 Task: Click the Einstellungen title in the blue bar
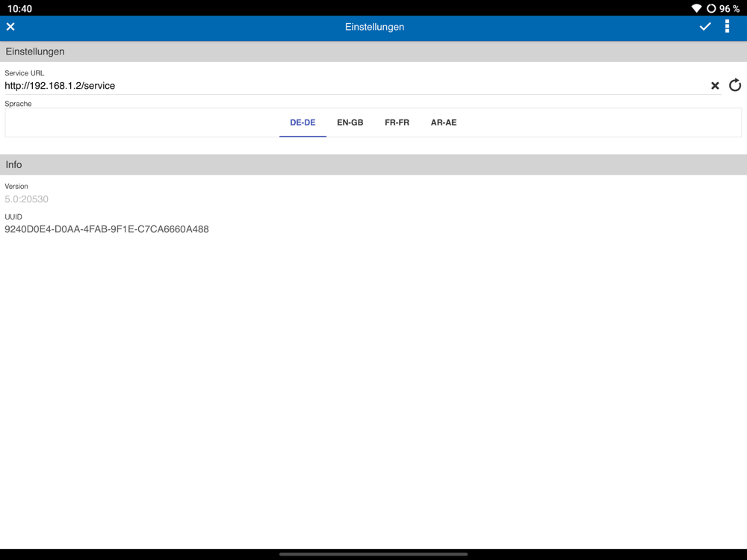click(x=374, y=27)
